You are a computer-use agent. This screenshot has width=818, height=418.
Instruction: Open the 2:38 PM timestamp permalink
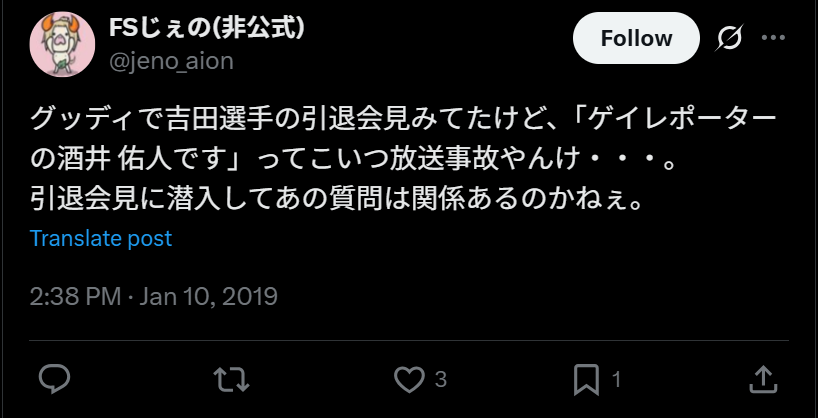pyautogui.click(x=75, y=296)
